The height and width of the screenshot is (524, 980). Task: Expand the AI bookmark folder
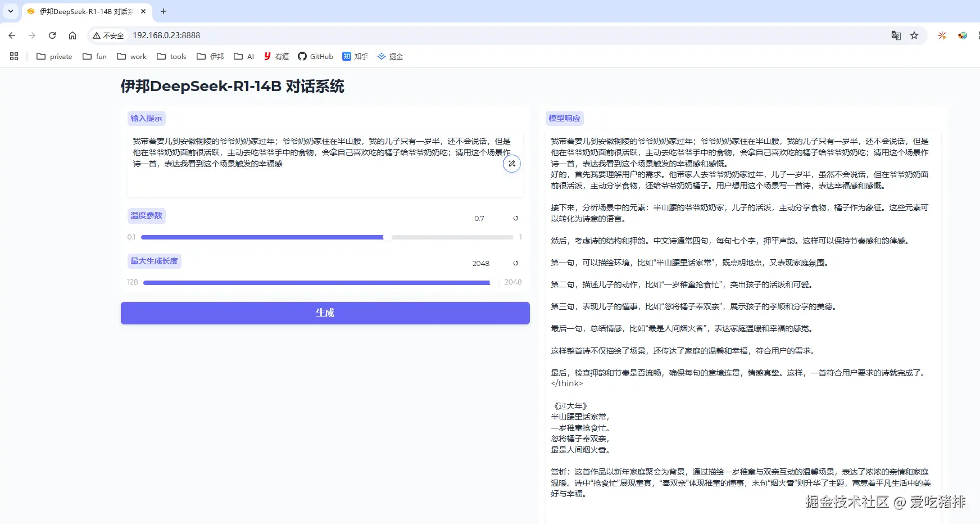(x=244, y=56)
